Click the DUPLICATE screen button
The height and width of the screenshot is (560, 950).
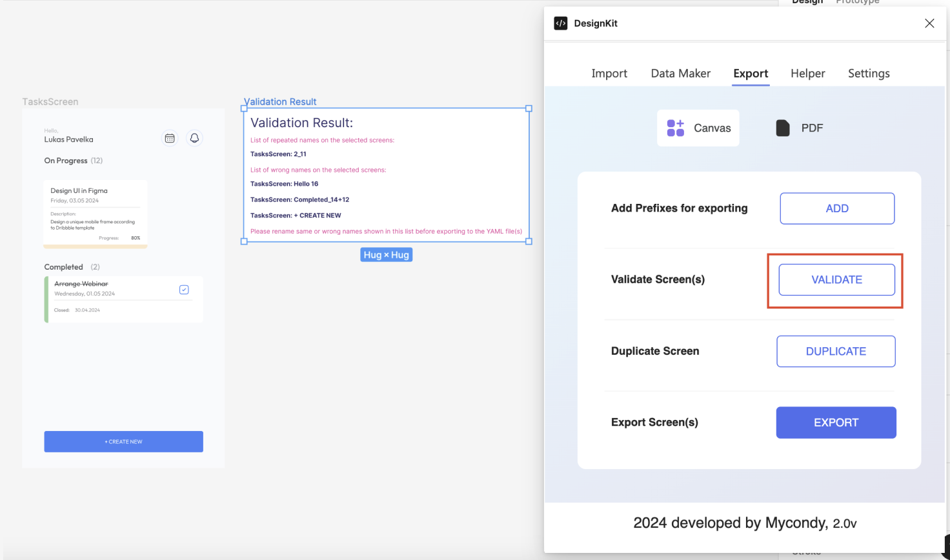click(x=836, y=351)
